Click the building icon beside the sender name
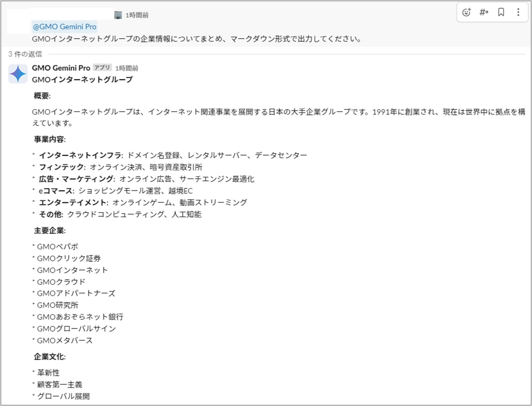Screen dimensions: 532x406 point(118,15)
